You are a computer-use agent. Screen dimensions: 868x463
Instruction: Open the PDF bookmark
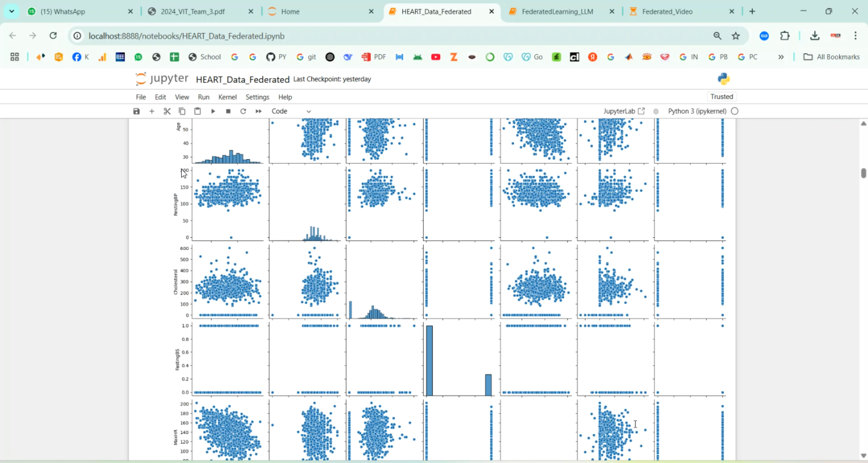374,57
